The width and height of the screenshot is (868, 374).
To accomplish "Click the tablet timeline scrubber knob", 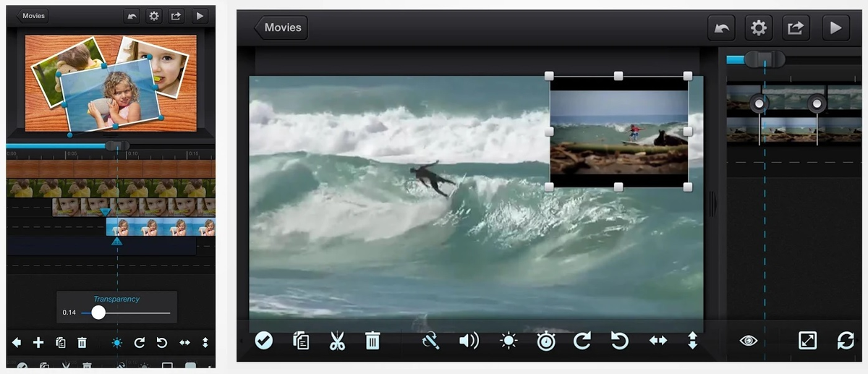I will 765,59.
